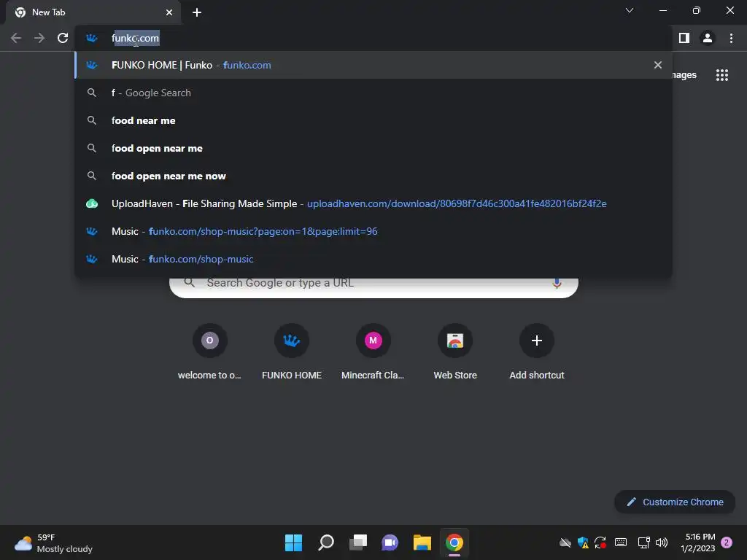
Task: Open the Google apps grid
Action: (722, 75)
